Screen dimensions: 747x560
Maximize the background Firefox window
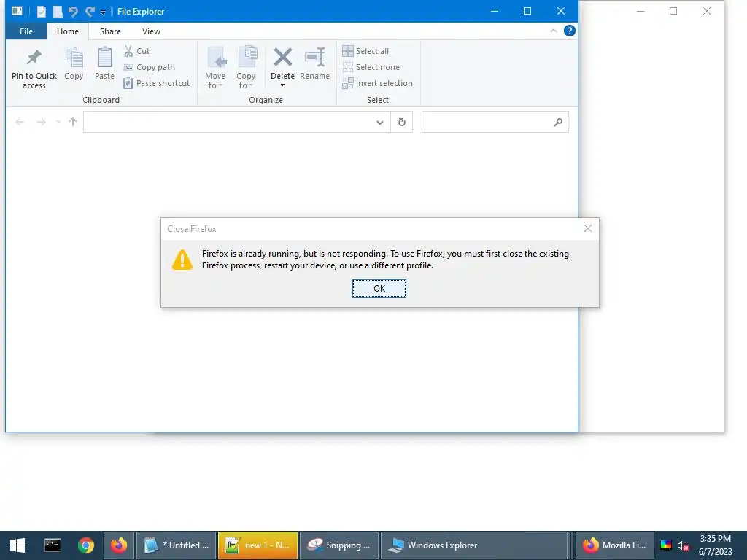pyautogui.click(x=673, y=11)
